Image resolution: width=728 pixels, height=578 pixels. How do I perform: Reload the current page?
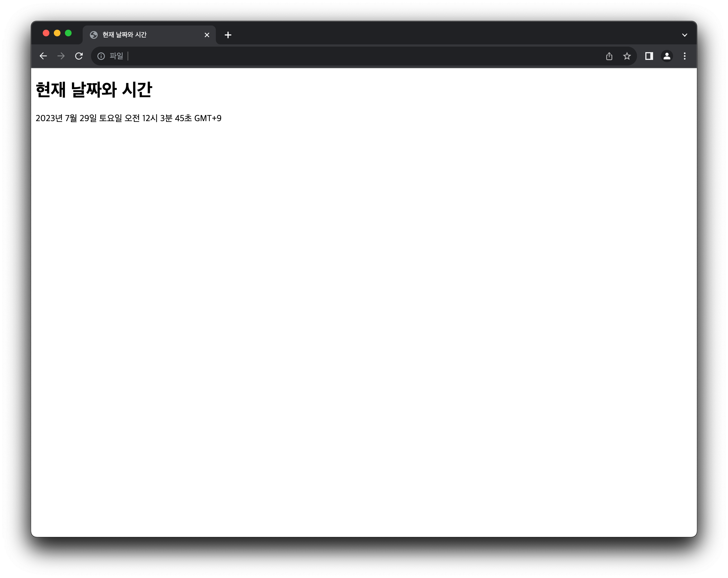[x=79, y=56]
